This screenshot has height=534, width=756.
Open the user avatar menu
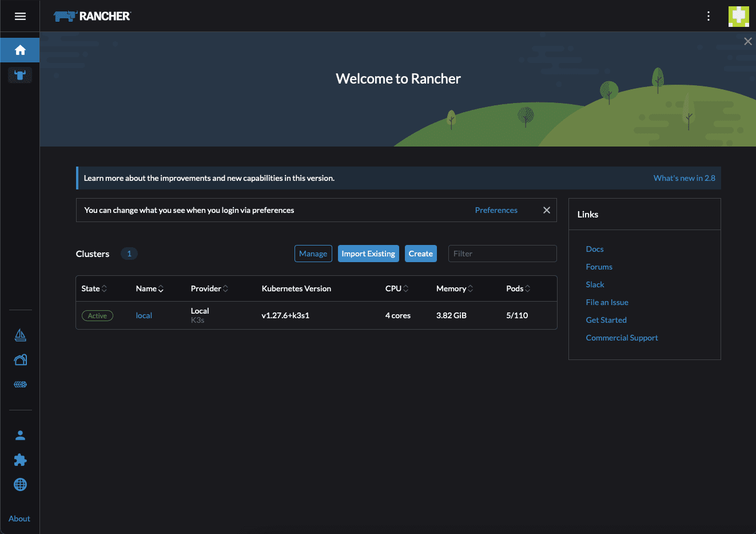click(x=738, y=16)
